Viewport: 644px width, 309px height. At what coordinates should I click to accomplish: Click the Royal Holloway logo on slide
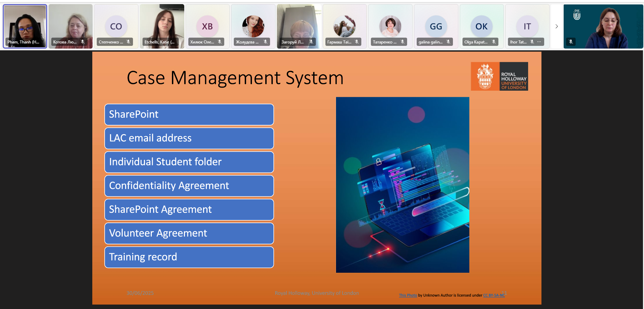coord(499,76)
